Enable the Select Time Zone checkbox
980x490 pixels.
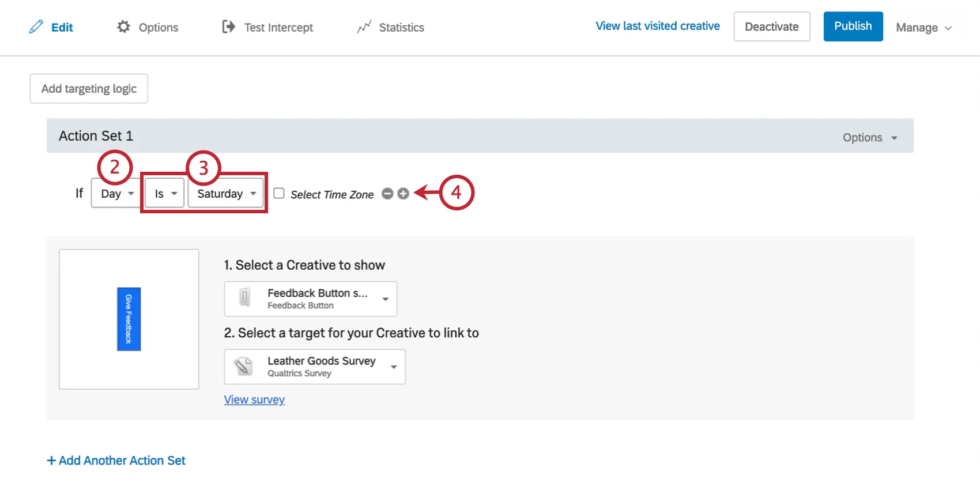click(279, 193)
